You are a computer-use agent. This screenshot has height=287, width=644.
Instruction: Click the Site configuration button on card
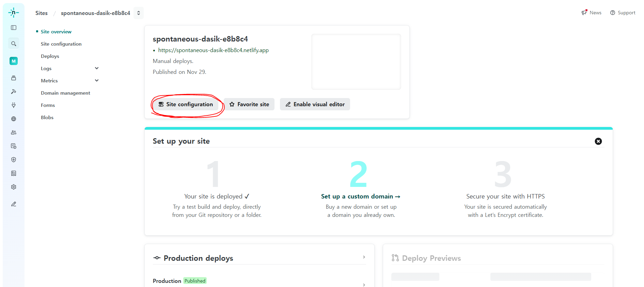[186, 104]
